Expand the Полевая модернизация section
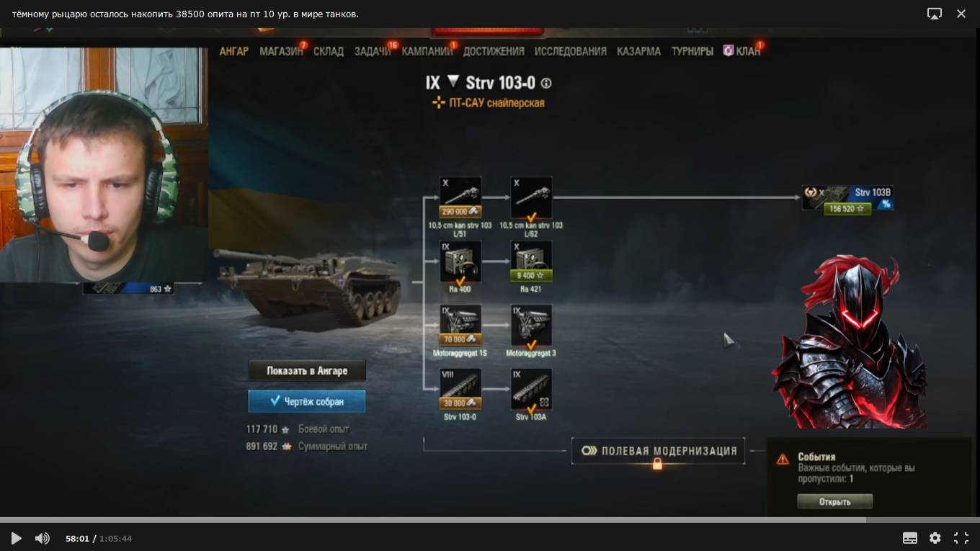Image resolution: width=980 pixels, height=551 pixels. (x=658, y=452)
